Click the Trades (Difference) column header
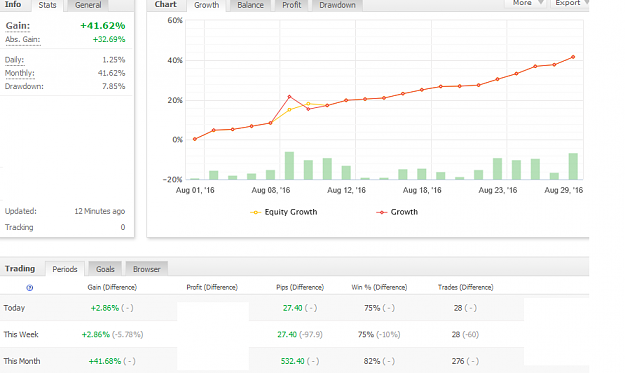This screenshot has width=625, height=373. (465, 287)
